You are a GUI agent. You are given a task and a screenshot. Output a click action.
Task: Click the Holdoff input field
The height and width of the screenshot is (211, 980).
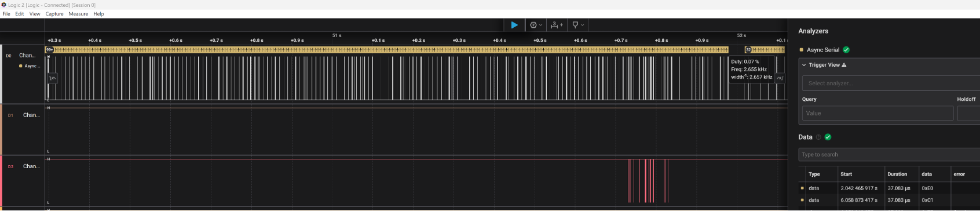tap(968, 113)
